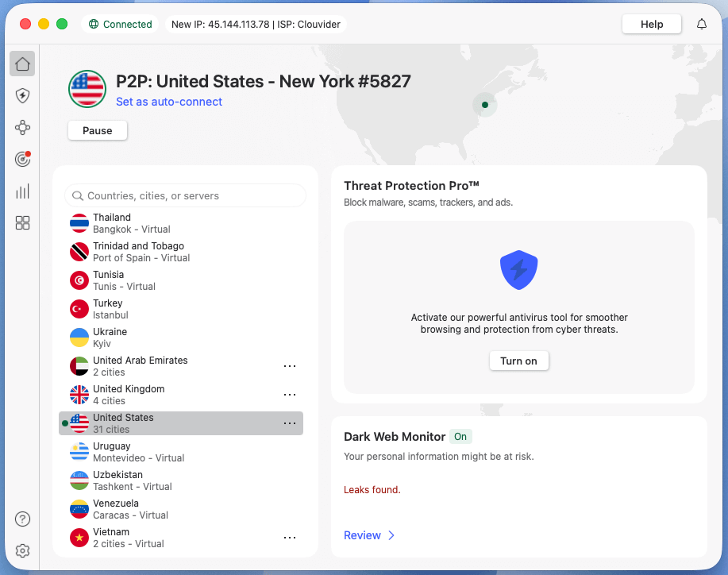
Task: Click the Trinidad and Tobago flag icon
Action: pos(79,252)
